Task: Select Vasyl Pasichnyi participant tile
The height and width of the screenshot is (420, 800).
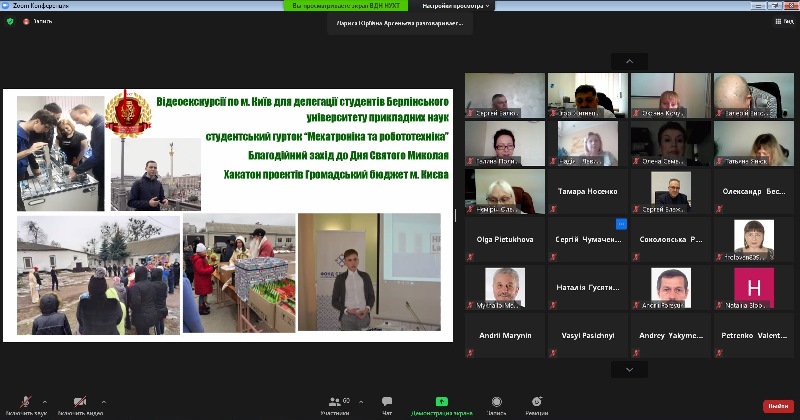Action: [x=588, y=335]
